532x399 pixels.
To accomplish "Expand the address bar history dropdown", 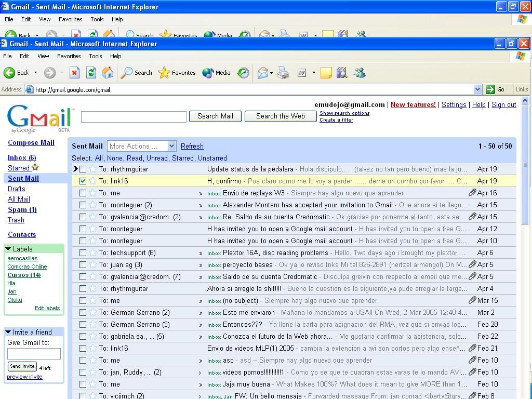I will click(x=477, y=89).
